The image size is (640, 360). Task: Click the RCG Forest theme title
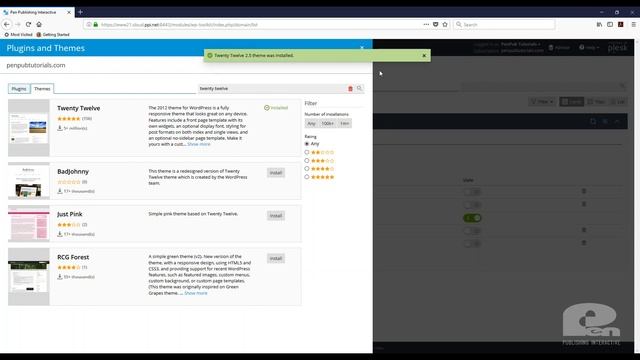(73, 257)
